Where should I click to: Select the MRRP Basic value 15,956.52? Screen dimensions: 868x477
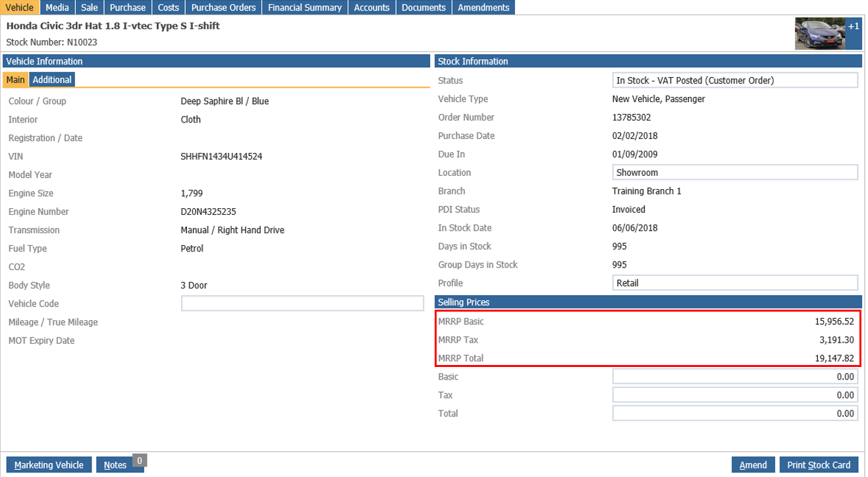(834, 322)
